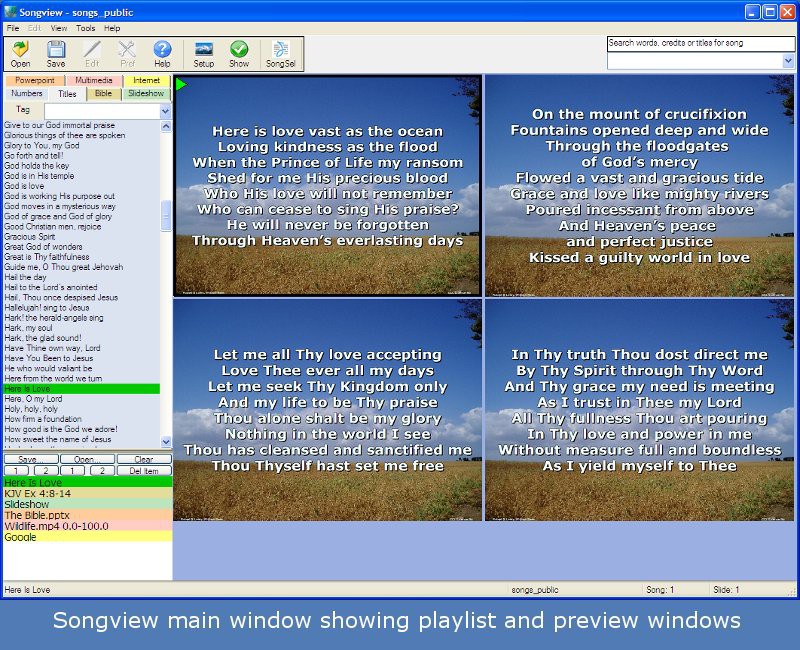Click the green Show checkmark icon
The width and height of the screenshot is (800, 650).
[239, 54]
